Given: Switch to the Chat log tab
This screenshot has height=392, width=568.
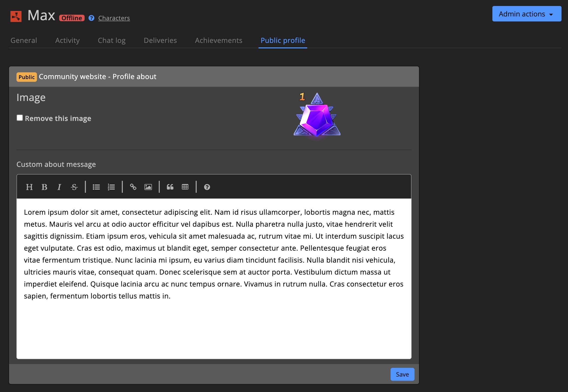Looking at the screenshot, I should pyautogui.click(x=112, y=40).
